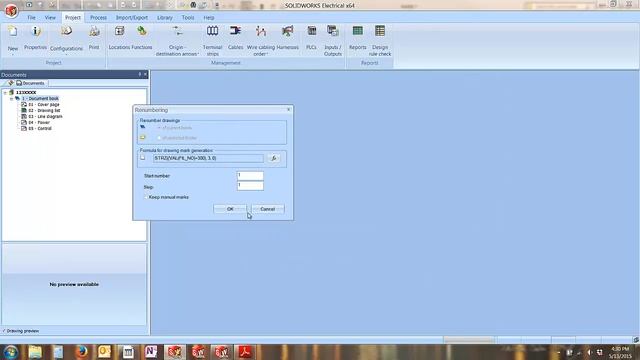
Task: Click OK in Renumbering dialog
Action: pyautogui.click(x=230, y=209)
